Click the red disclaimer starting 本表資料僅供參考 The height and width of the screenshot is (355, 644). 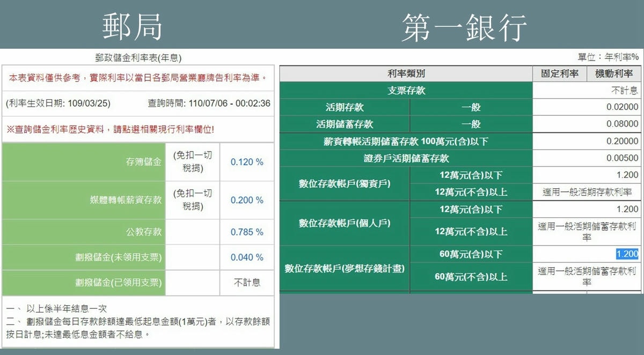(138, 78)
